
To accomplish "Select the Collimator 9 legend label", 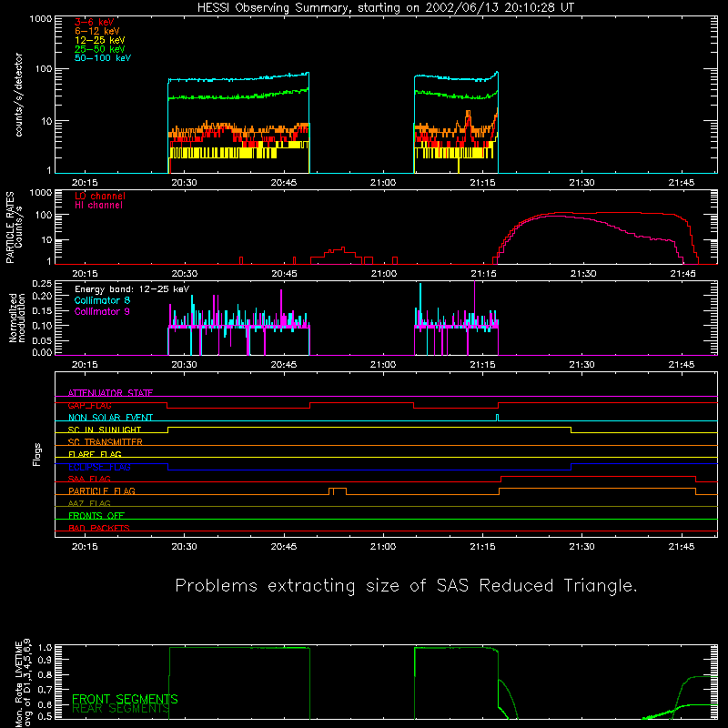I will [102, 311].
